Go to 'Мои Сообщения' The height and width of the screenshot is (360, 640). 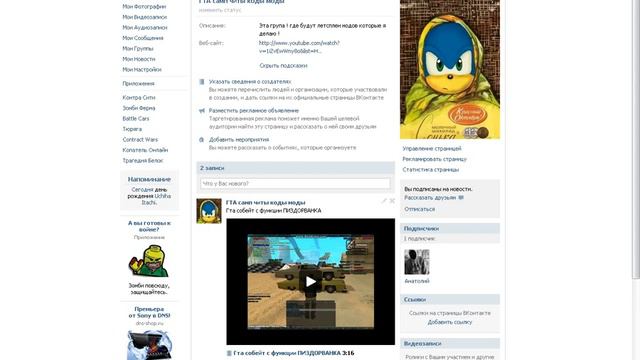[143, 38]
